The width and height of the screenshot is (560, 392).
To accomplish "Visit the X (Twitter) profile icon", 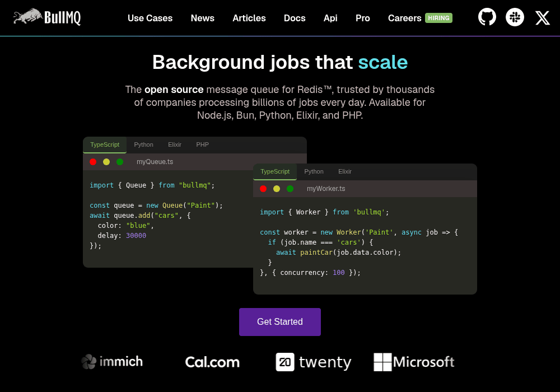I will coord(543,17).
